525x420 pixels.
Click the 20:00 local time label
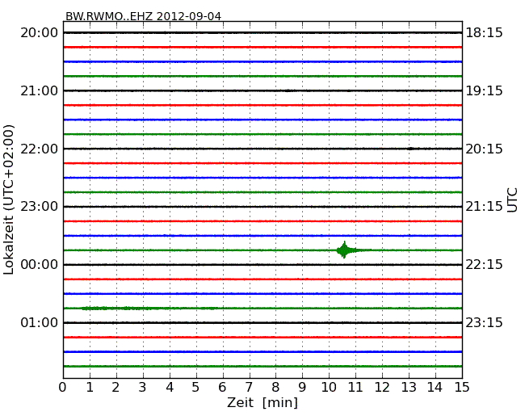click(40, 33)
